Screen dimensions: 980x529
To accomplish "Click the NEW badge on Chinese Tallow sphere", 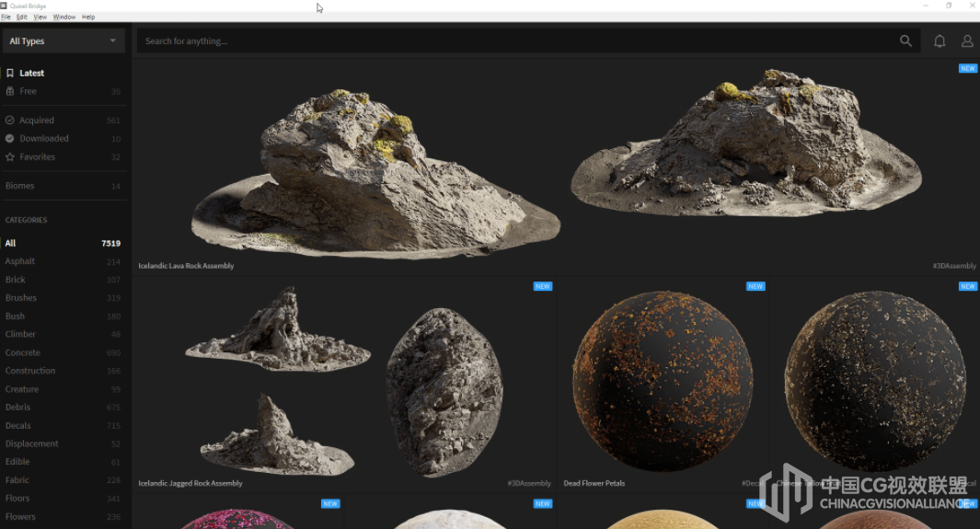I will tap(967, 286).
